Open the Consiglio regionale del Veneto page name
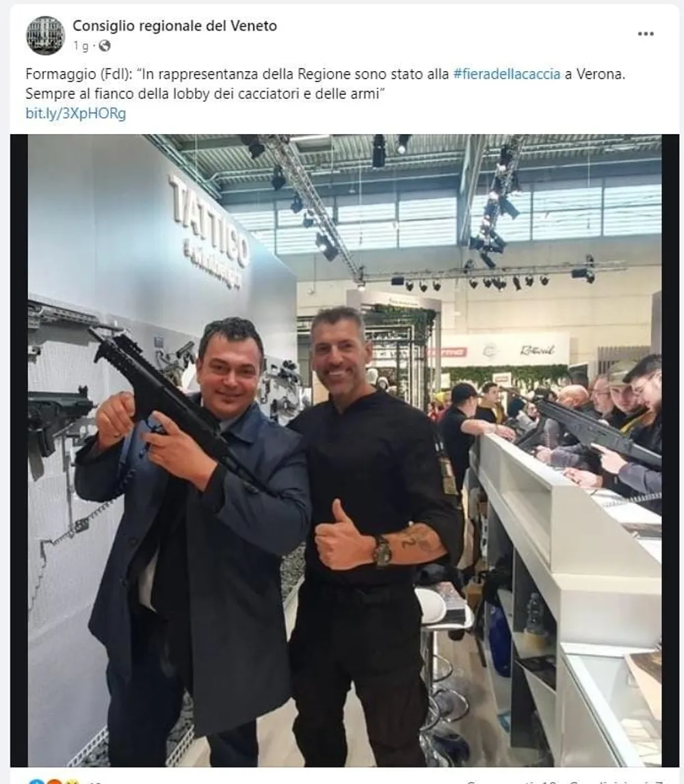The height and width of the screenshot is (784, 684). point(174,25)
